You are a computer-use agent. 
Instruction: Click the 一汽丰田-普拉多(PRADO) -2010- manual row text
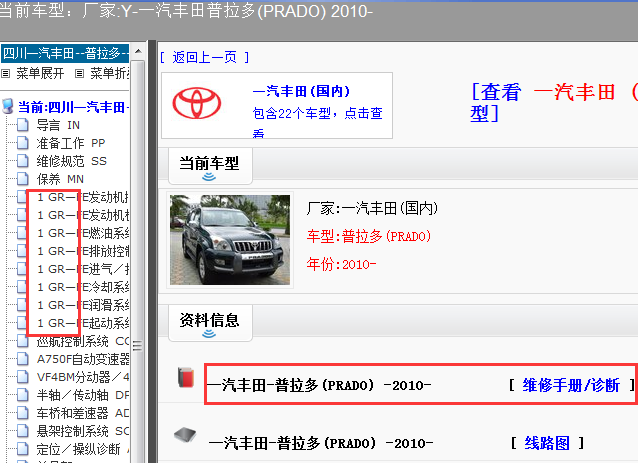click(319, 385)
